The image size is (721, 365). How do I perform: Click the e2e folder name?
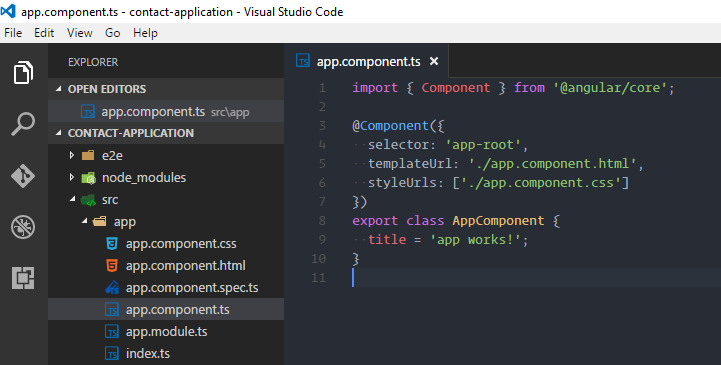(x=112, y=156)
